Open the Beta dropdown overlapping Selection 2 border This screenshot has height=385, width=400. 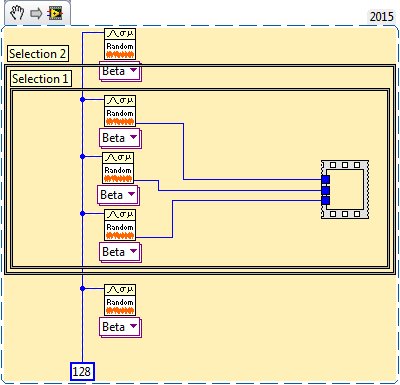click(120, 71)
